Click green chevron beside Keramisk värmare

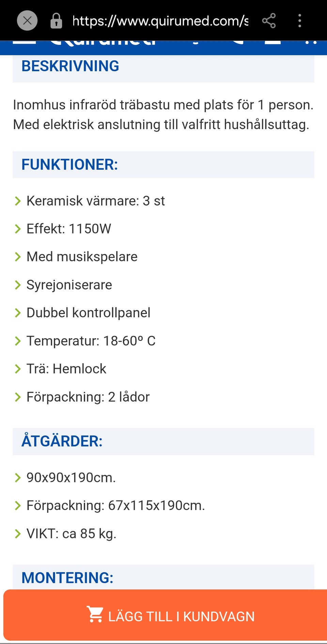[x=18, y=201]
